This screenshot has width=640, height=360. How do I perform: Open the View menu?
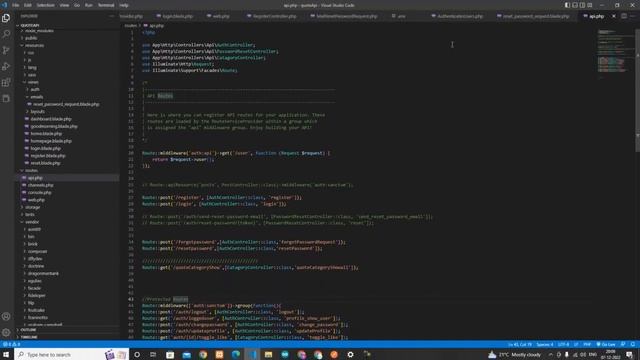(x=64, y=5)
